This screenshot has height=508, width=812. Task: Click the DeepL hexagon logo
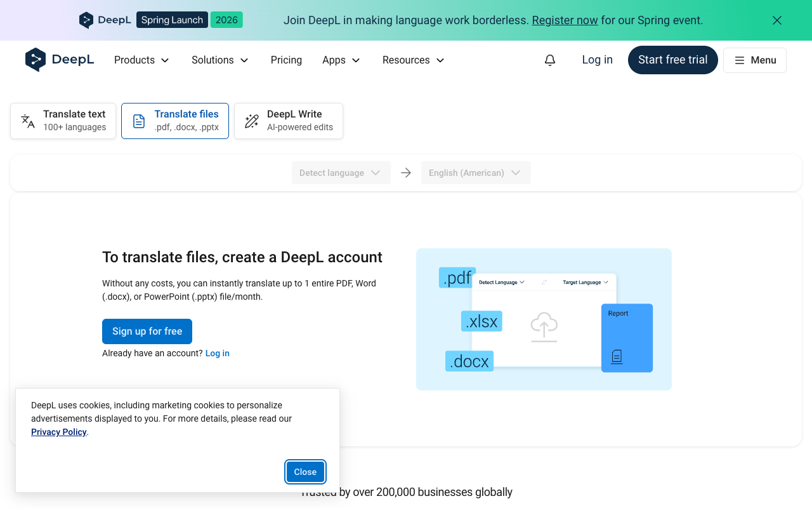pyautogui.click(x=37, y=60)
